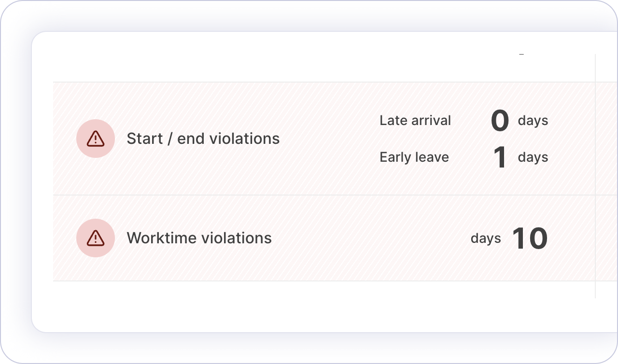Click the Start / end violations warning icon
The height and width of the screenshot is (364, 618).
click(x=96, y=139)
